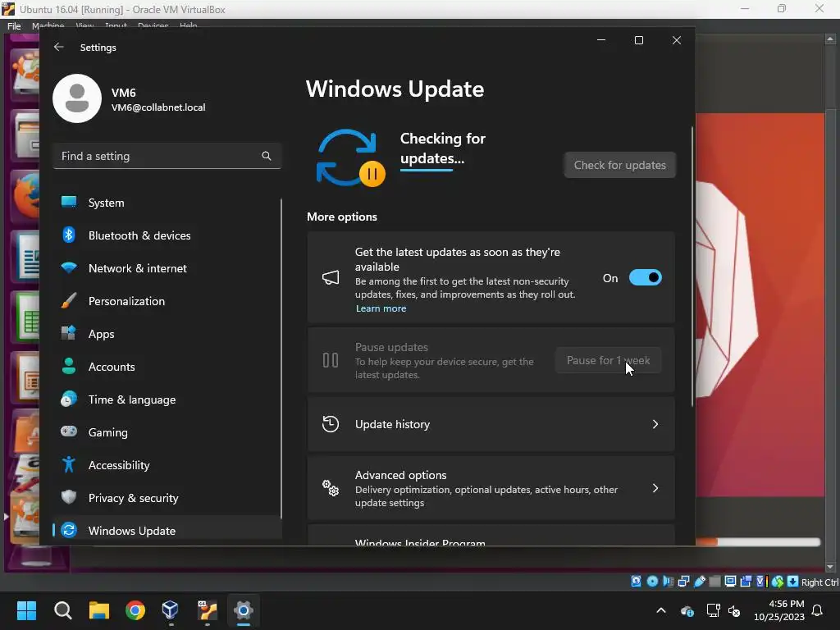Click the Settings back arrow
This screenshot has height=630, width=840.
pyautogui.click(x=58, y=47)
